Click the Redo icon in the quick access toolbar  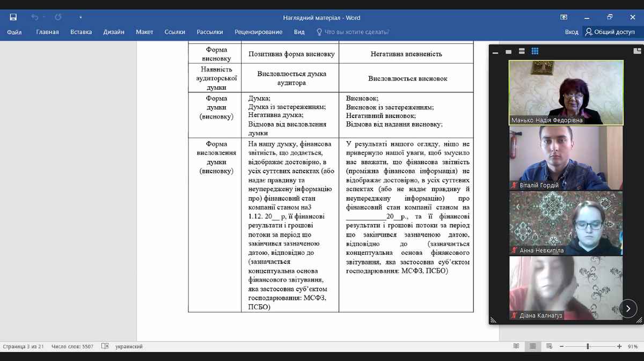(58, 17)
